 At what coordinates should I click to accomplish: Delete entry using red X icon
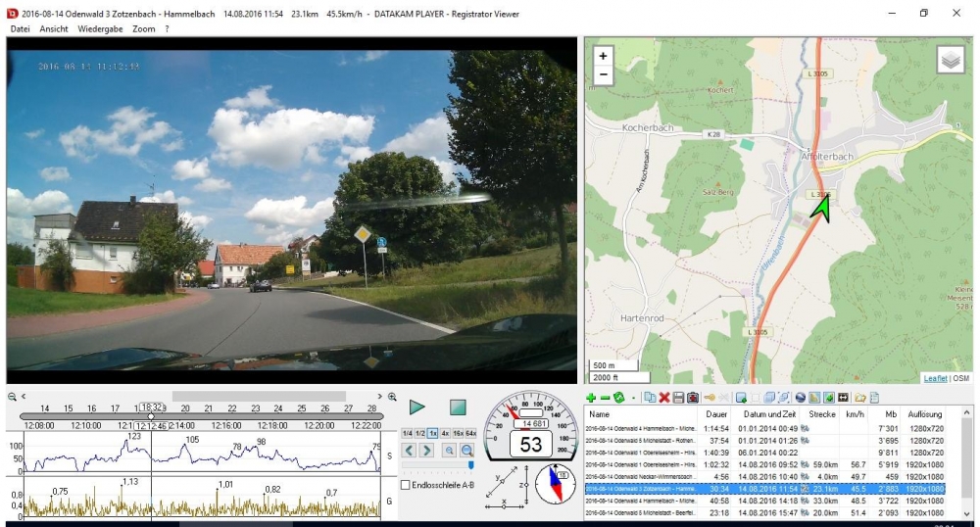click(663, 398)
